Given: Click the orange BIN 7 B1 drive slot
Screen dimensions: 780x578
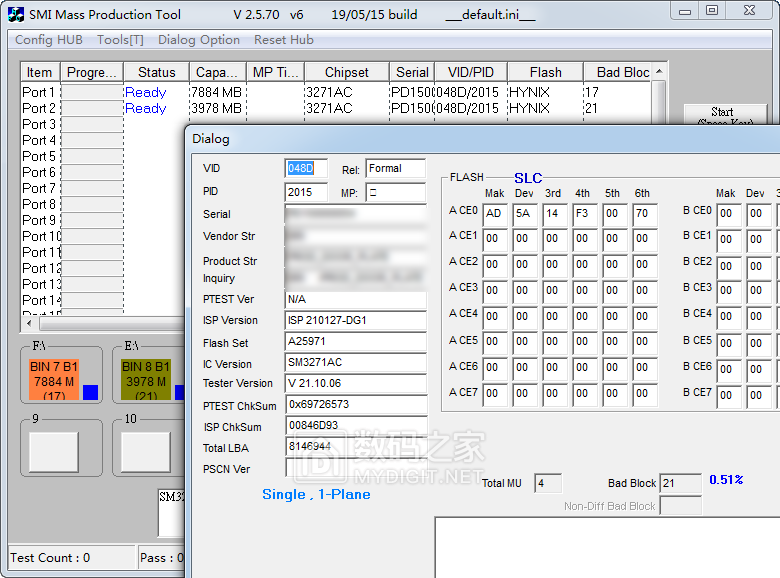Looking at the screenshot, I should [54, 380].
